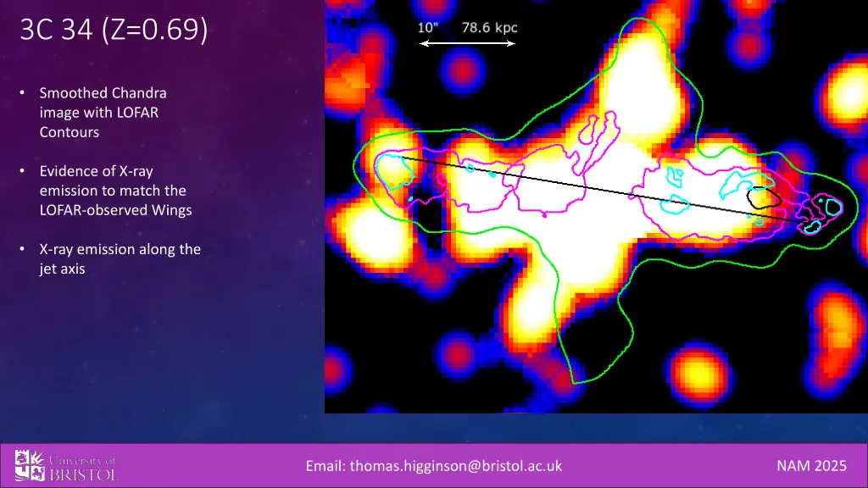Select the 'X-ray emission along the jet axis' bullet

(119, 259)
